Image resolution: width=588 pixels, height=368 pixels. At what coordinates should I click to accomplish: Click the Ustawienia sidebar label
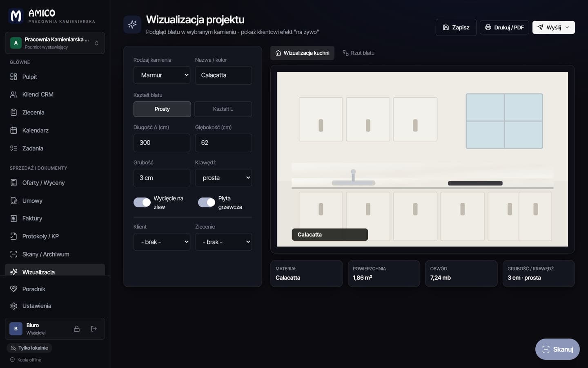tap(37, 306)
